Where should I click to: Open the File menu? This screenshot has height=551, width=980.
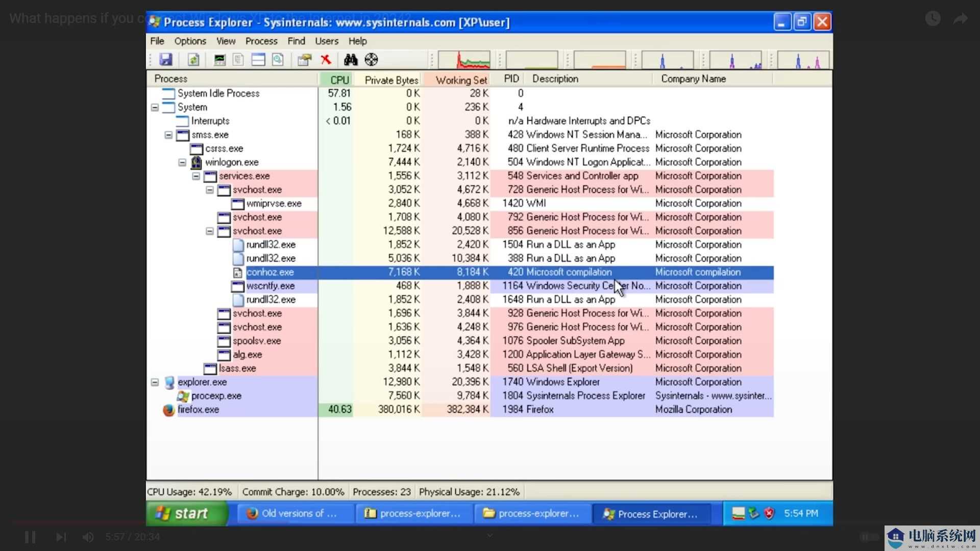tap(157, 41)
